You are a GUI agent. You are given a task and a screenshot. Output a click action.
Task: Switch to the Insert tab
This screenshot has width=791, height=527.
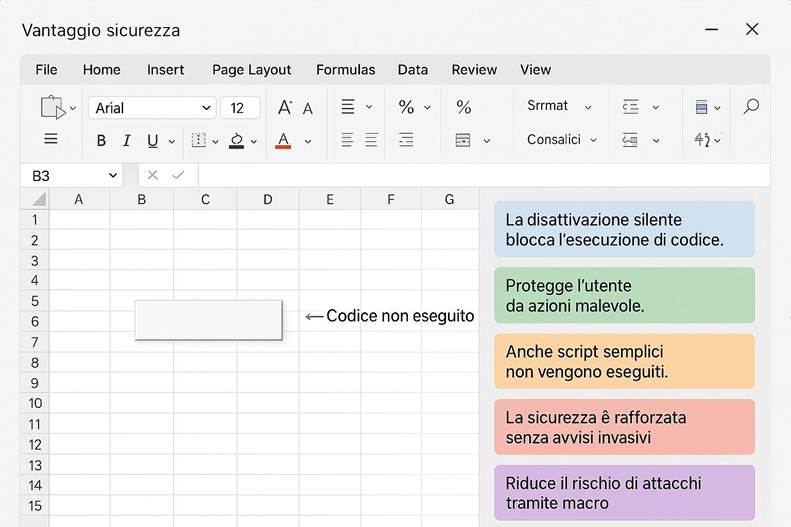[165, 70]
